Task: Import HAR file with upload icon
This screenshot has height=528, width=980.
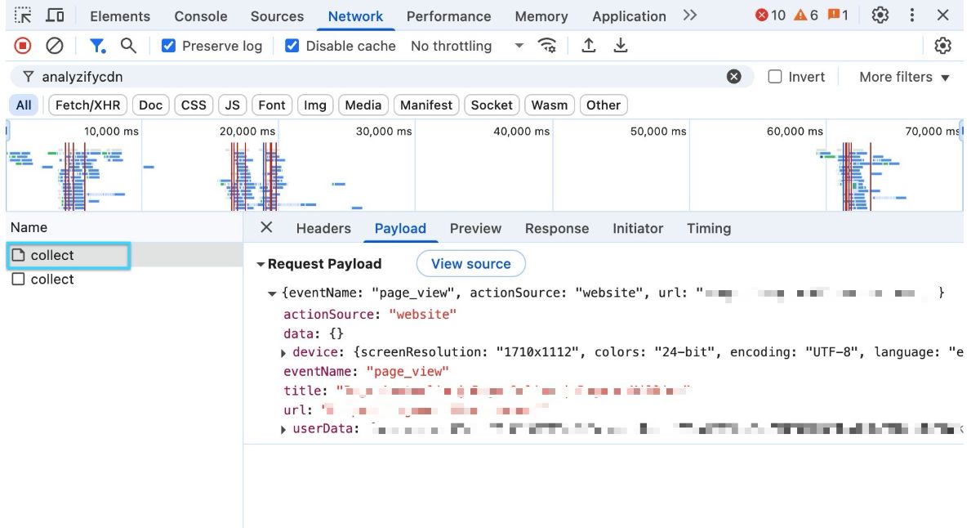Action: coord(588,46)
